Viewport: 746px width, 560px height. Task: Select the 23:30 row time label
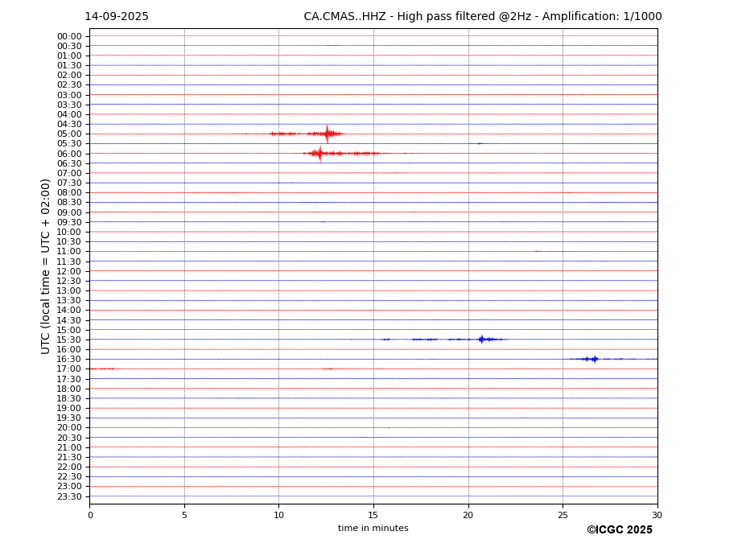pyautogui.click(x=69, y=496)
